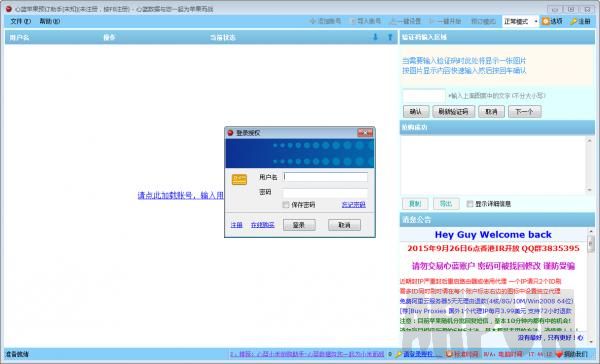Click the 在线购买 link in login dialog

[262, 225]
